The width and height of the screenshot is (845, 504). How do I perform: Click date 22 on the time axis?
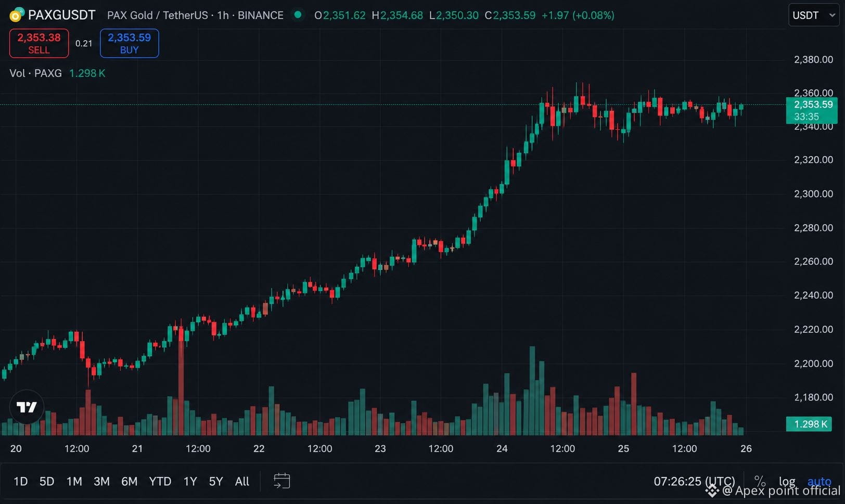[259, 448]
